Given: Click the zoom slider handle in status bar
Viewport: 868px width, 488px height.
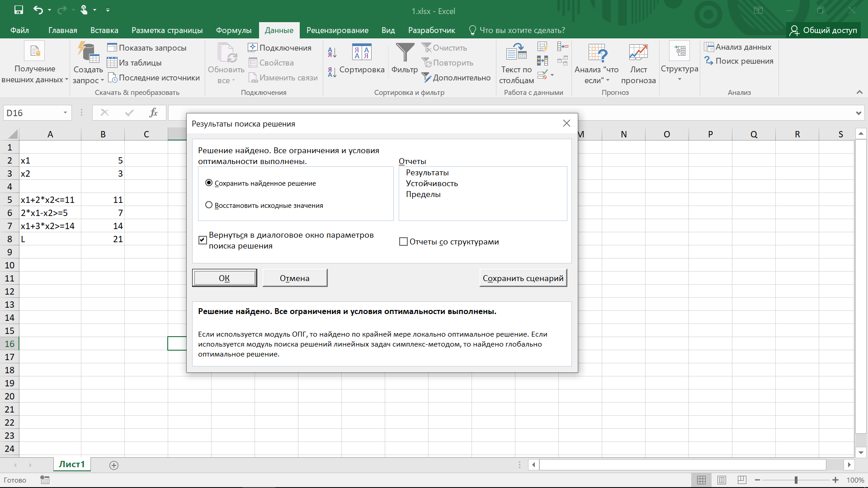Looking at the screenshot, I should [x=796, y=480].
